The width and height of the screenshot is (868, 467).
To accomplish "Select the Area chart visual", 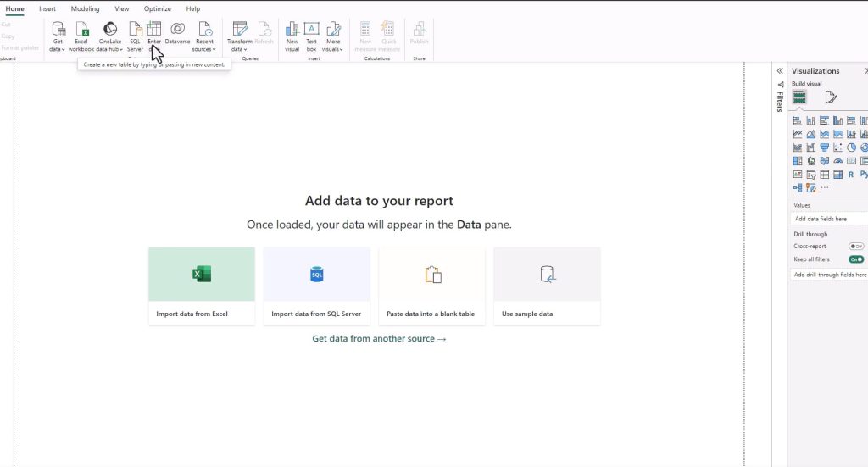I will pyautogui.click(x=811, y=134).
